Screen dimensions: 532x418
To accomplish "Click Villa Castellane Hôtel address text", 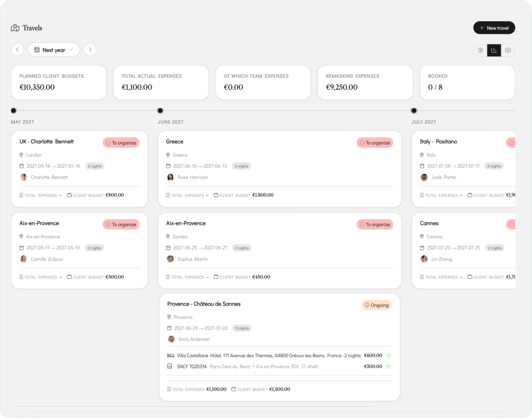I will [x=269, y=355].
